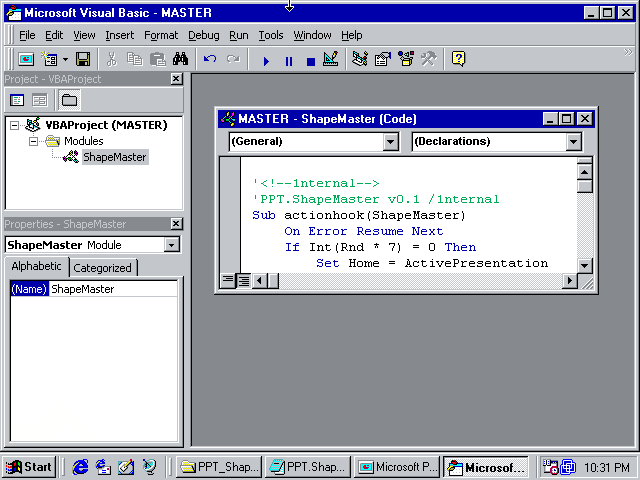Image resolution: width=640 pixels, height=480 pixels.
Task: Open Properties Window toolbar icon
Action: 383,59
